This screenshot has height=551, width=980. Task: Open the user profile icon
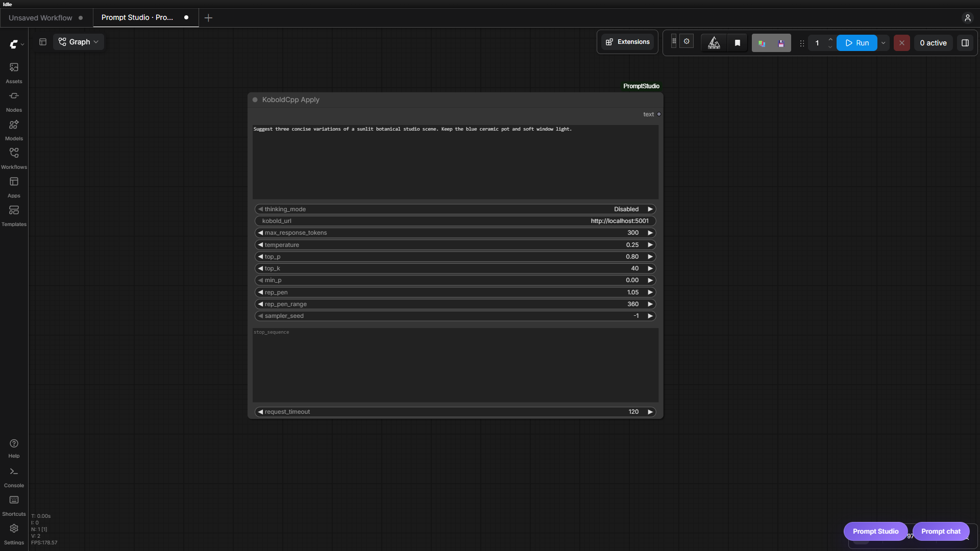(x=967, y=18)
